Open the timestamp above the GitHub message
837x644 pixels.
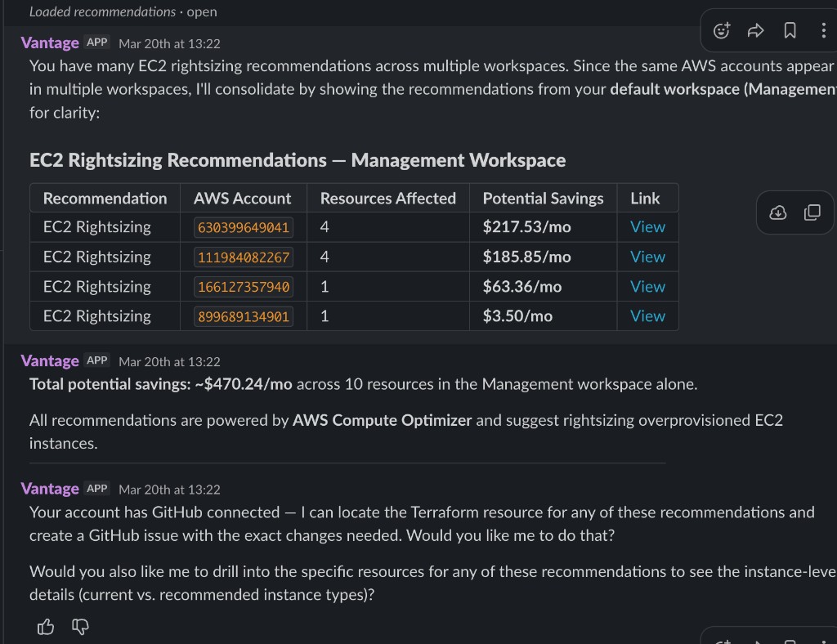pyautogui.click(x=169, y=490)
